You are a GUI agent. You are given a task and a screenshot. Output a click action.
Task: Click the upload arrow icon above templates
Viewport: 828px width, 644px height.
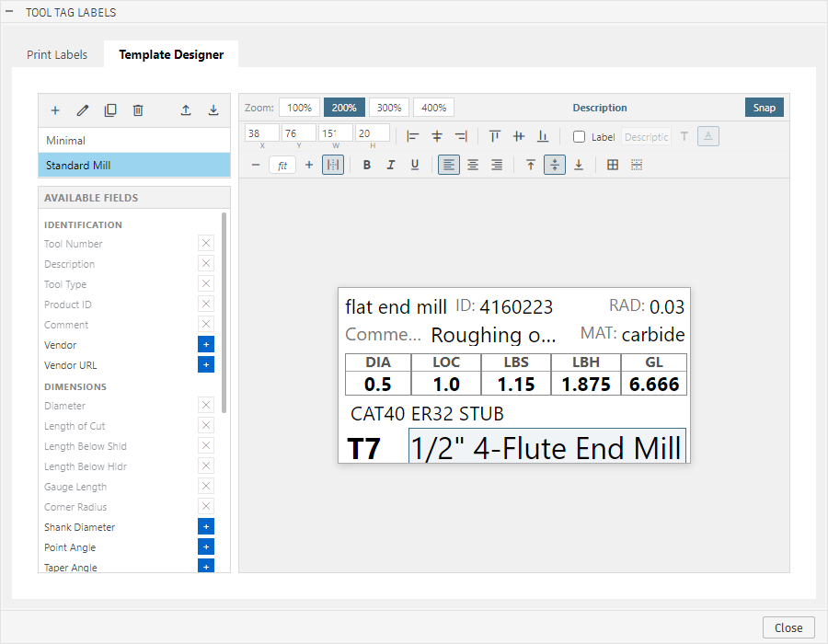(x=186, y=110)
